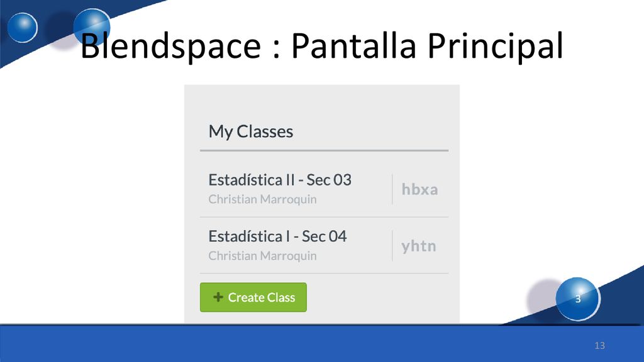Click the small blue sphere at top-left corner
The image size is (644, 362).
22,28
